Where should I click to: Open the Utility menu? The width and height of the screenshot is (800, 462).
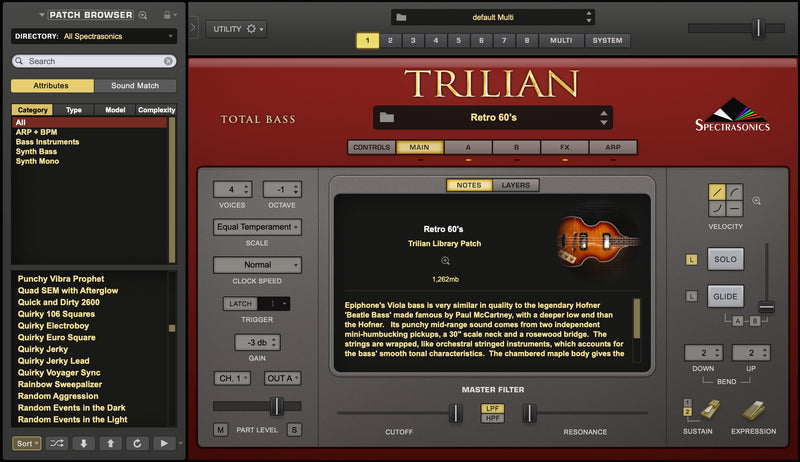(236, 29)
